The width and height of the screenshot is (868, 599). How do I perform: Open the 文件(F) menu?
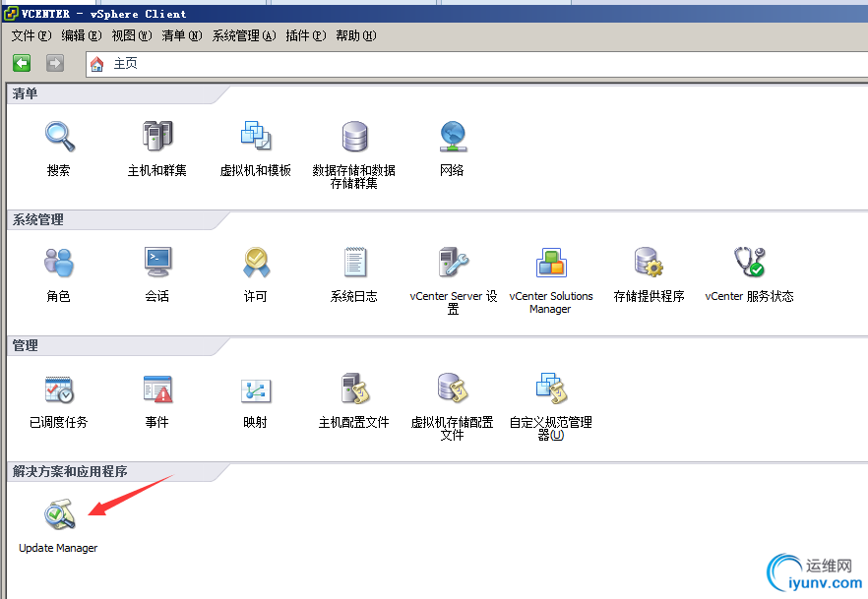(x=31, y=36)
